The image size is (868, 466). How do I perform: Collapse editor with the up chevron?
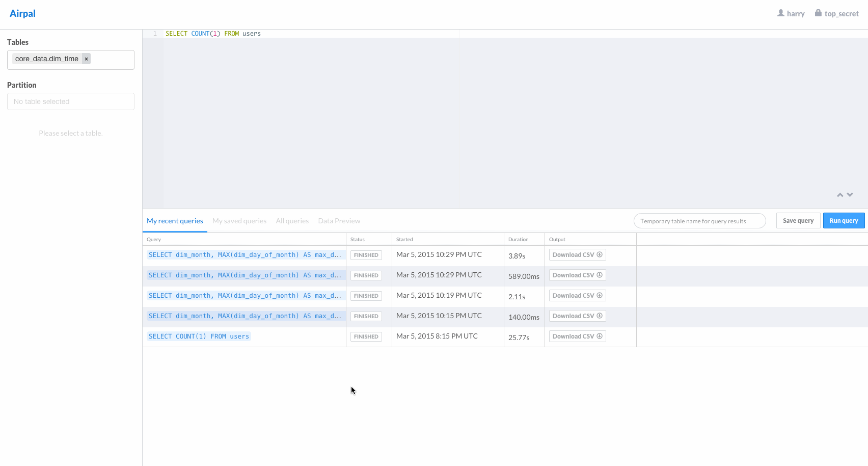(x=840, y=195)
